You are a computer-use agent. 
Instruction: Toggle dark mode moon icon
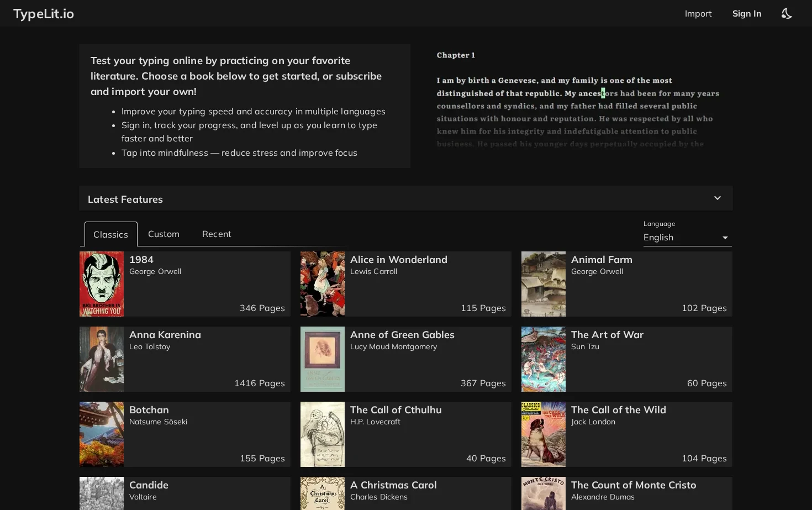[x=787, y=13]
